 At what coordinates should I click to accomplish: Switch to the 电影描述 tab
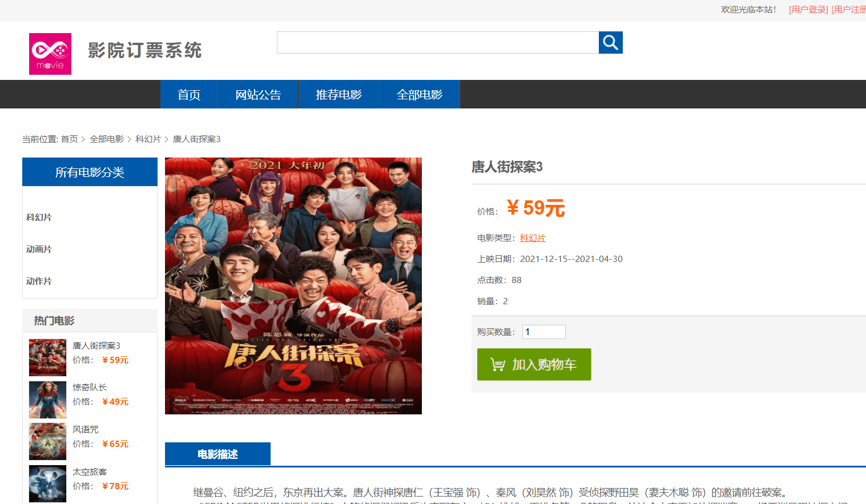(x=217, y=454)
